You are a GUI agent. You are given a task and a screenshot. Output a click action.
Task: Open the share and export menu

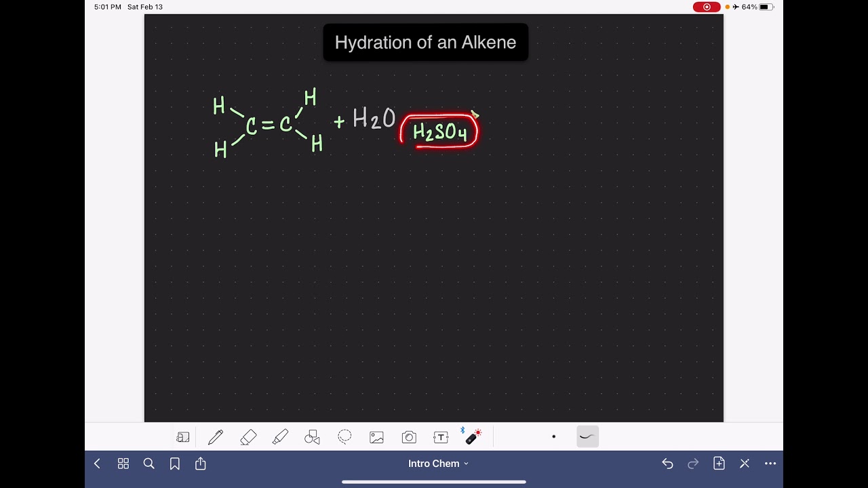[201, 464]
